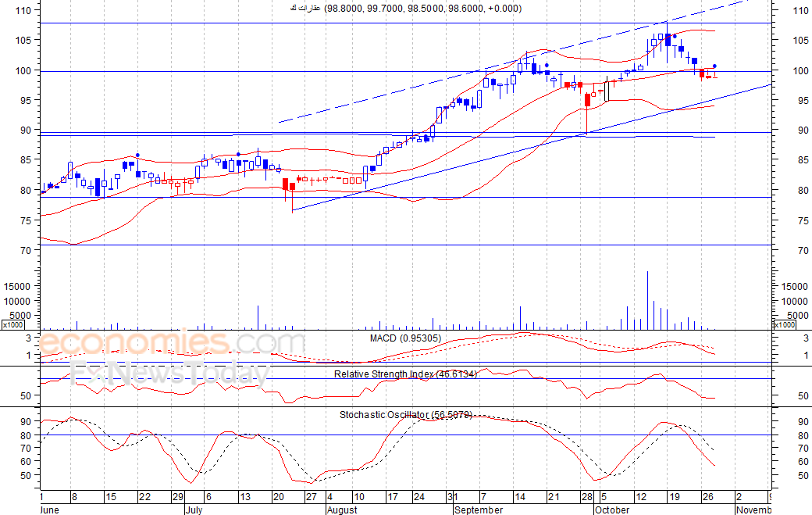
Task: Click the partly cut November month label
Action: 753,510
